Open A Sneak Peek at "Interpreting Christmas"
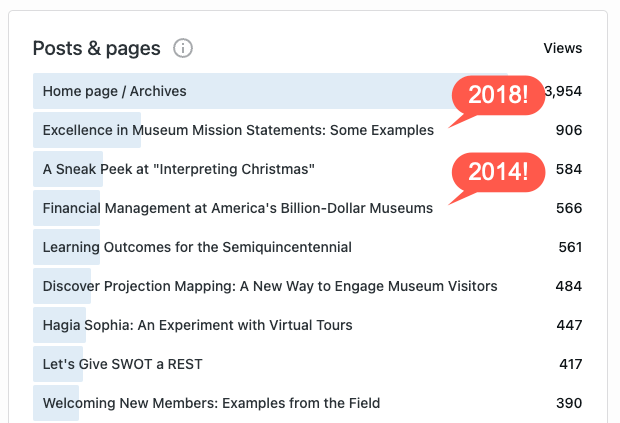 coord(179,169)
